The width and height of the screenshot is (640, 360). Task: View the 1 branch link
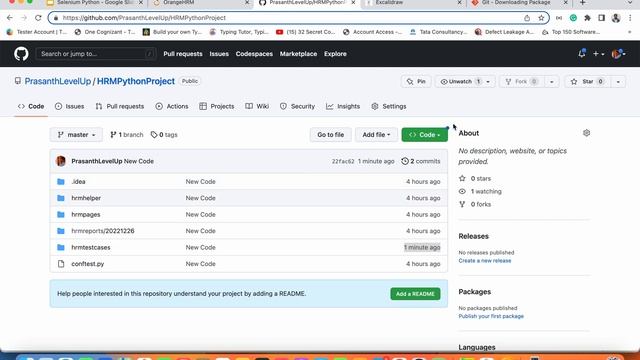(127, 135)
